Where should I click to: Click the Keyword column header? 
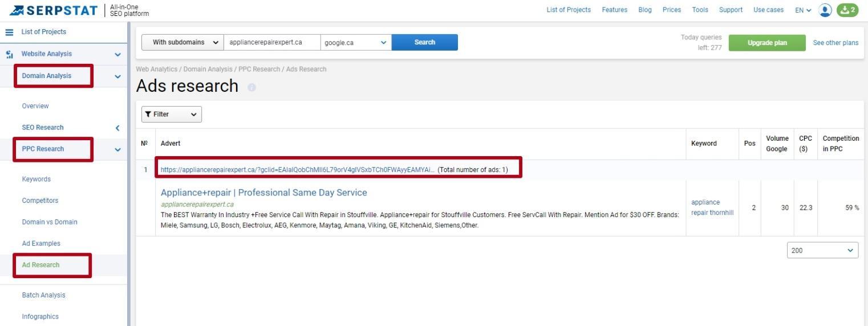[704, 144]
